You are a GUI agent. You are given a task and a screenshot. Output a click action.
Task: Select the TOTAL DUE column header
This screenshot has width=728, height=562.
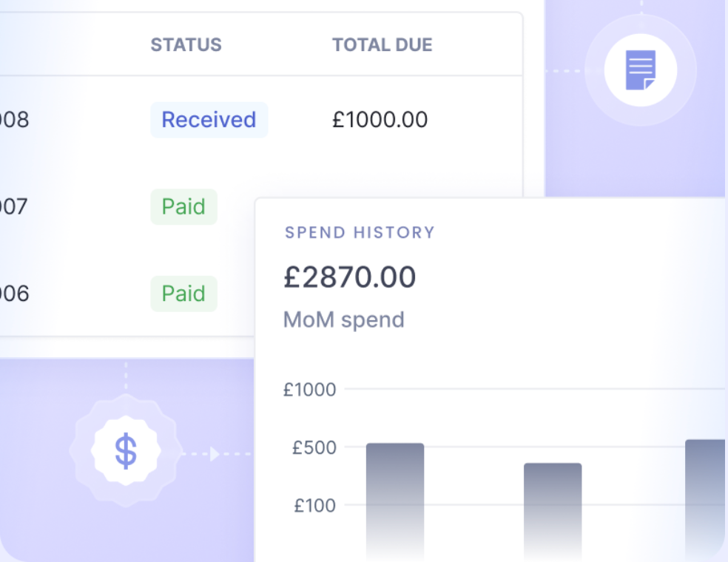tap(382, 44)
